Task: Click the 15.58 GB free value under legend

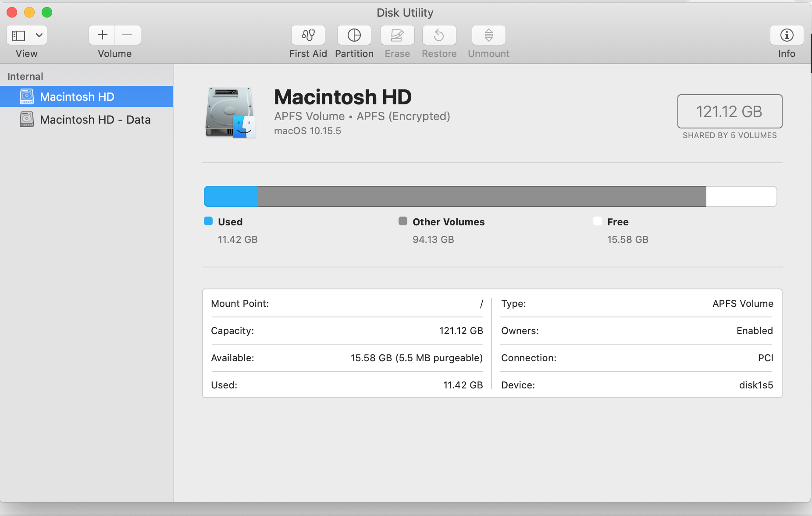Action: coord(628,239)
